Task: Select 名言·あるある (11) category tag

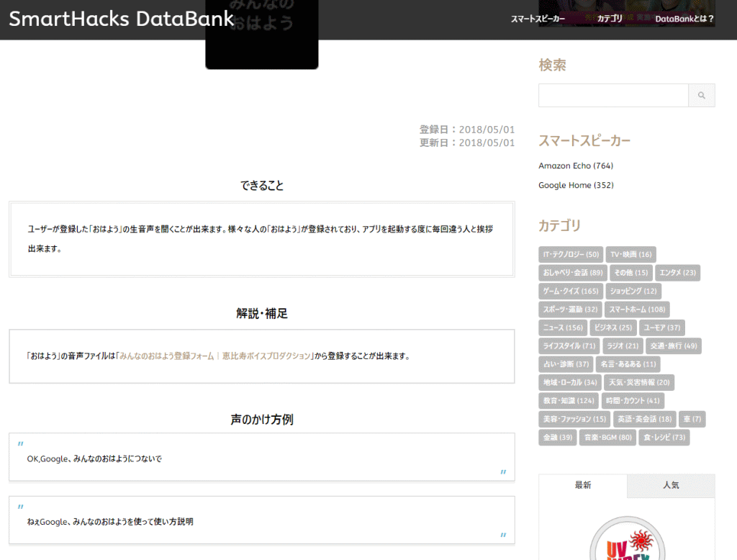Action: click(x=628, y=364)
